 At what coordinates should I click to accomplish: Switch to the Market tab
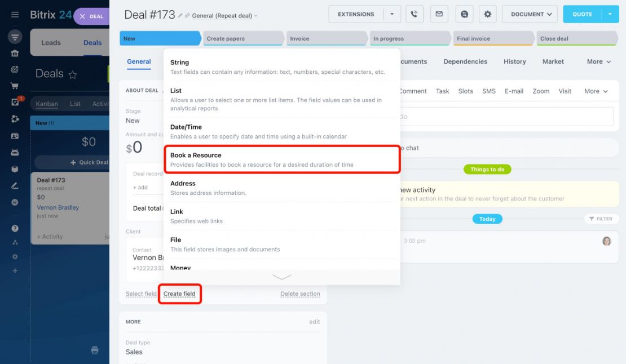(553, 62)
